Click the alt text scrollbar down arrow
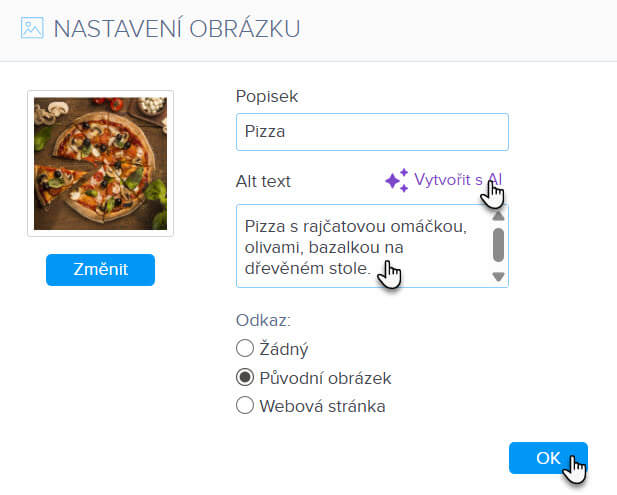This screenshot has width=617, height=495. pyautogui.click(x=498, y=277)
